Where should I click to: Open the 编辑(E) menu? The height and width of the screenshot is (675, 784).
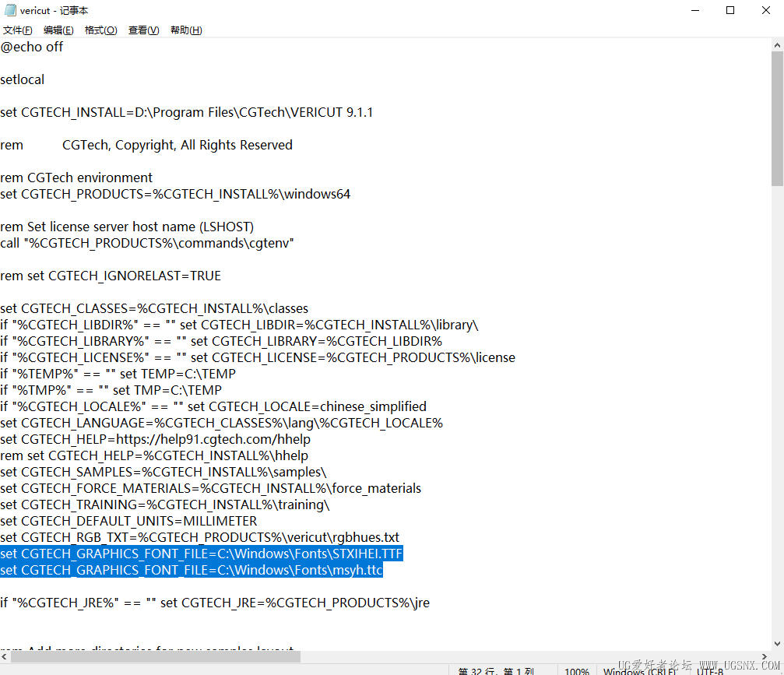coord(58,30)
